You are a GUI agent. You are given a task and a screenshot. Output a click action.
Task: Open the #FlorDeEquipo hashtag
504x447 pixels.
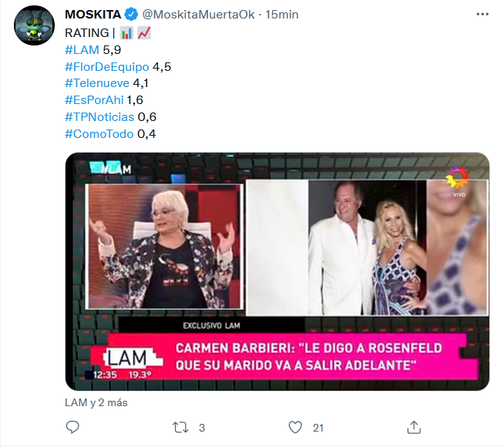107,67
